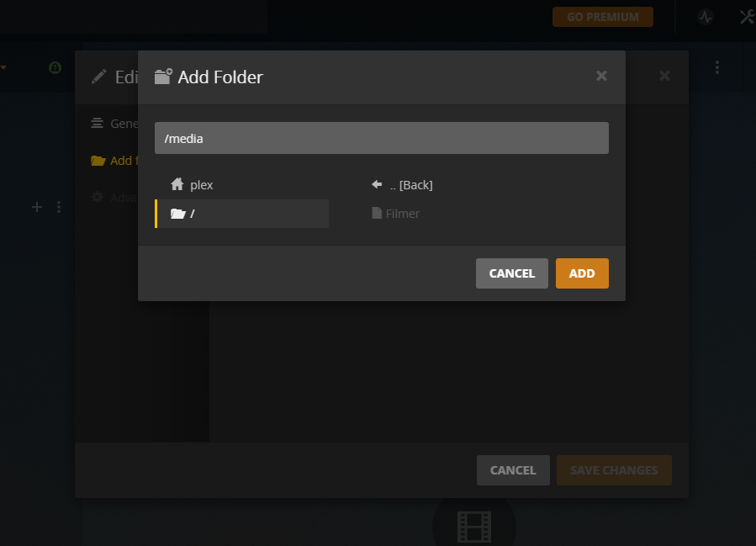Viewport: 756px width, 546px height.
Task: Click the Add Folder title icon
Action: (x=163, y=77)
